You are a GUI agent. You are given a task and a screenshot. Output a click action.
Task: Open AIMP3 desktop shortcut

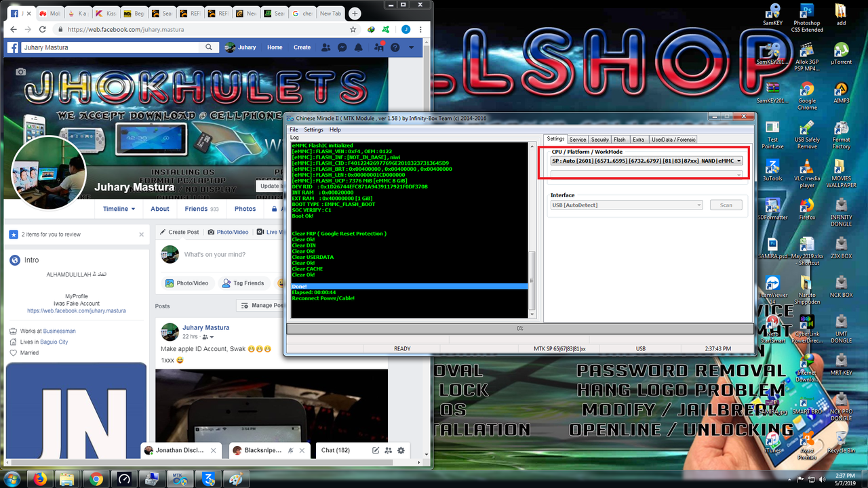click(x=841, y=93)
